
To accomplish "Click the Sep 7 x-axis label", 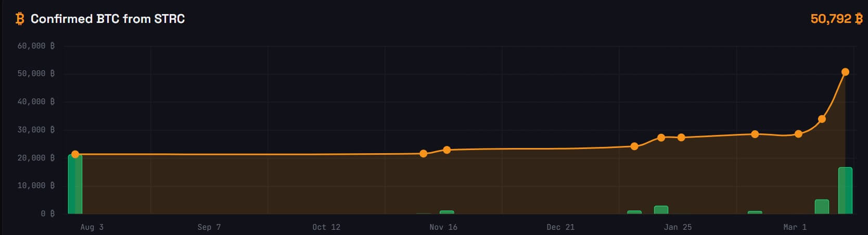I will (209, 227).
